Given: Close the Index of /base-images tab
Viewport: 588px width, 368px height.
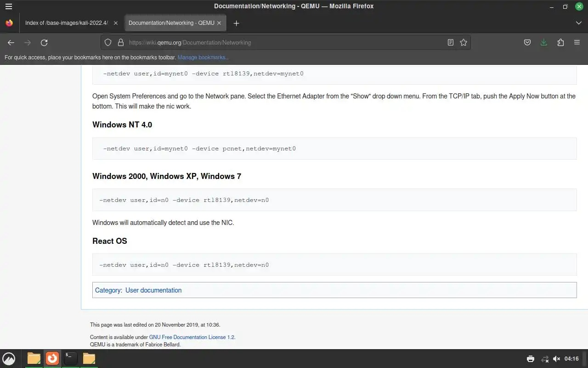Looking at the screenshot, I should 116,23.
